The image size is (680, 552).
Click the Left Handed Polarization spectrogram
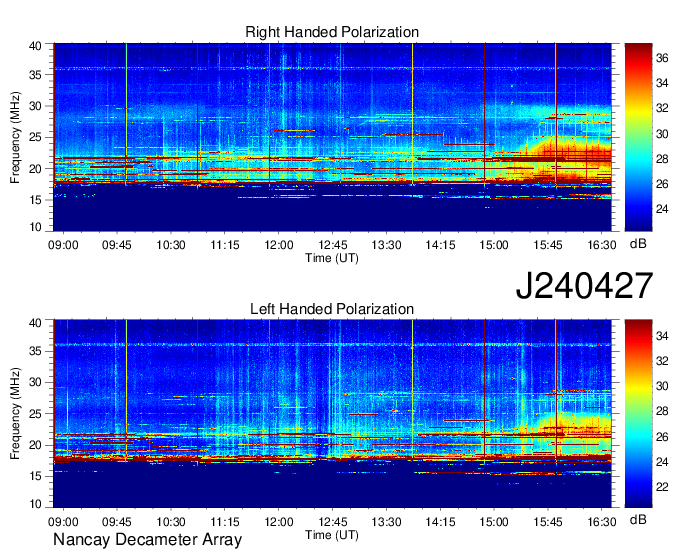point(332,413)
